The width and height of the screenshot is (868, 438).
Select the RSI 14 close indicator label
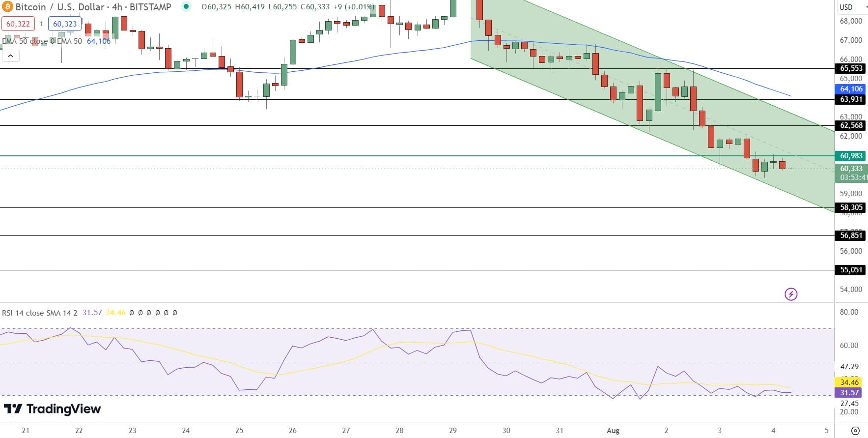pos(39,313)
